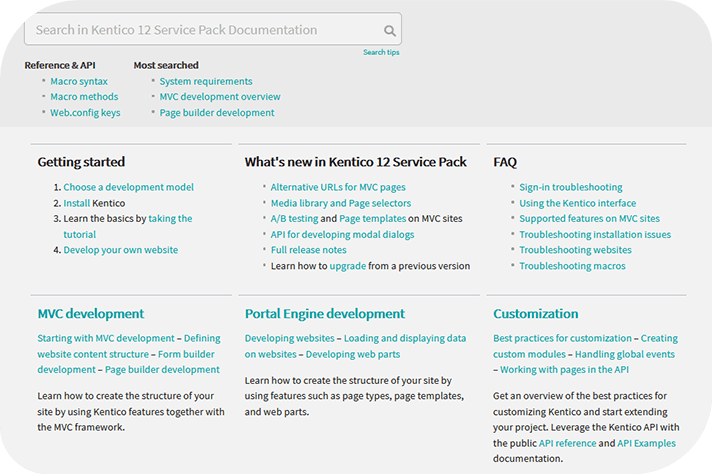The image size is (712, 474).
Task: Open System requirements page
Action: coord(206,81)
